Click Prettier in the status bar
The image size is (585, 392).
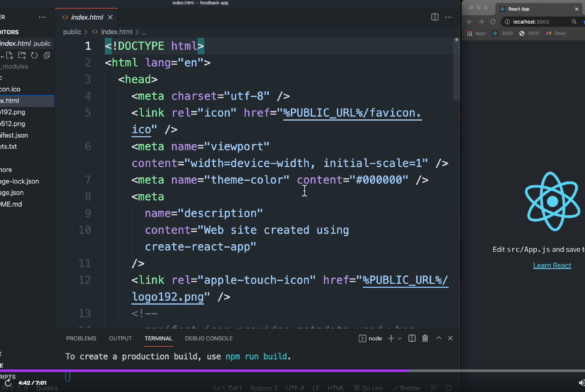[407, 388]
